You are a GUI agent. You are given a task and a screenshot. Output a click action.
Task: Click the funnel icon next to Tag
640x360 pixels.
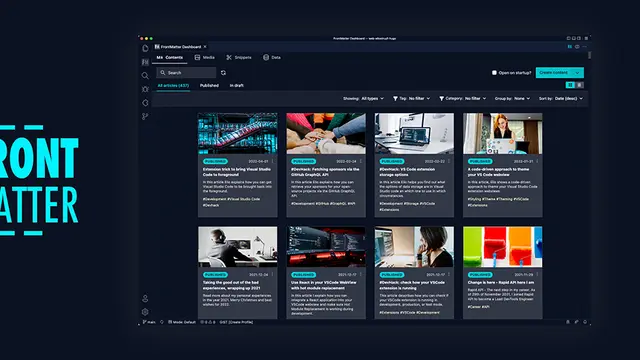coord(395,98)
